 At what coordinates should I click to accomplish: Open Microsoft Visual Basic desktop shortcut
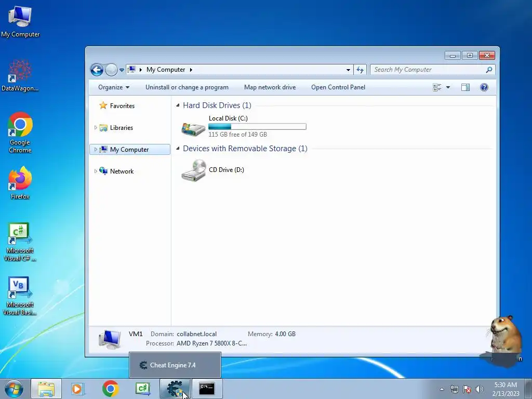20,296
